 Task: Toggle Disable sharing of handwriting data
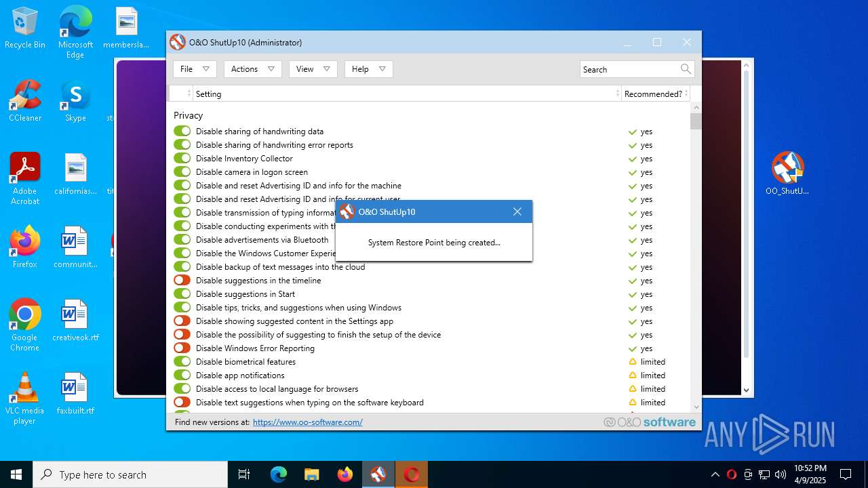pyautogui.click(x=182, y=131)
